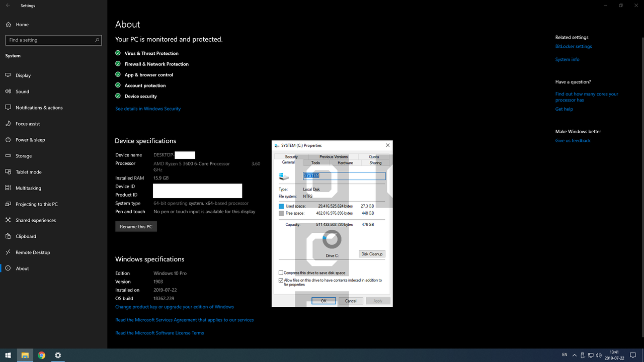The image size is (644, 362).
Task: Open See details in Windows Security link
Action: pos(148,109)
